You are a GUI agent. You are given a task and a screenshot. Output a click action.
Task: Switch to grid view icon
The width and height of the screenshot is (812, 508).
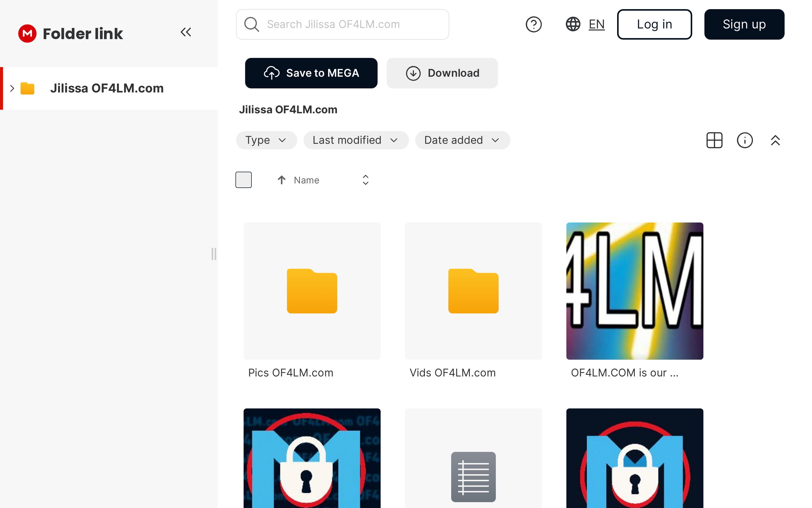tap(714, 140)
